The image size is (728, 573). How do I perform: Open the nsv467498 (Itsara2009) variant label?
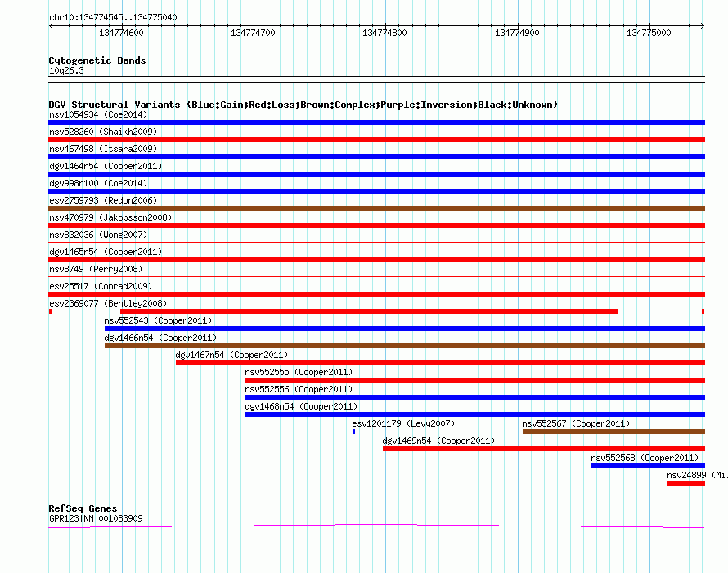[x=103, y=149]
